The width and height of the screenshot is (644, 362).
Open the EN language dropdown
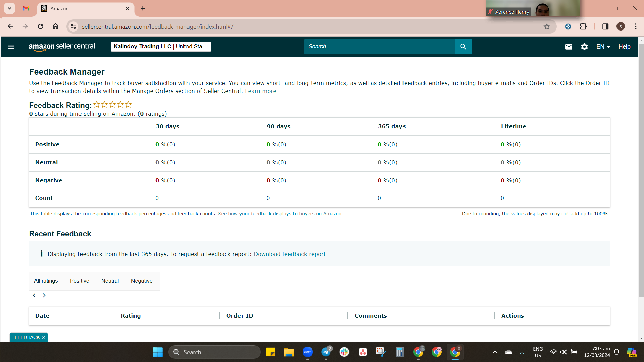[x=603, y=47]
